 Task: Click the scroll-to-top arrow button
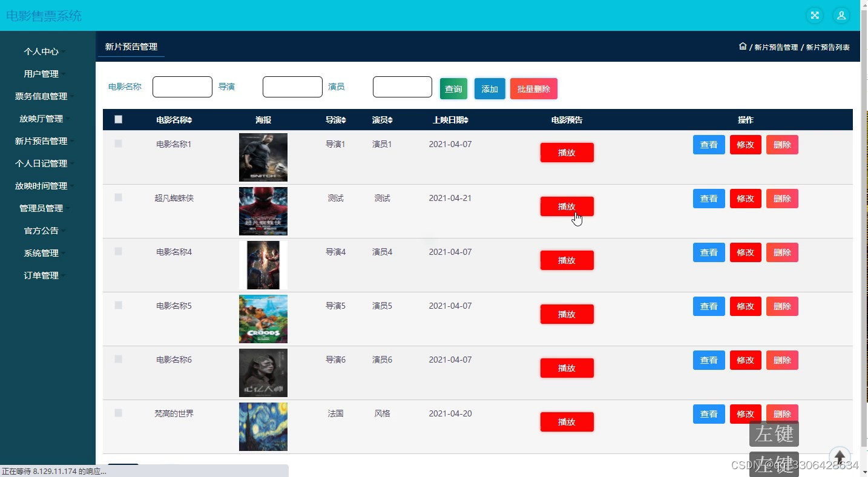[840, 457]
